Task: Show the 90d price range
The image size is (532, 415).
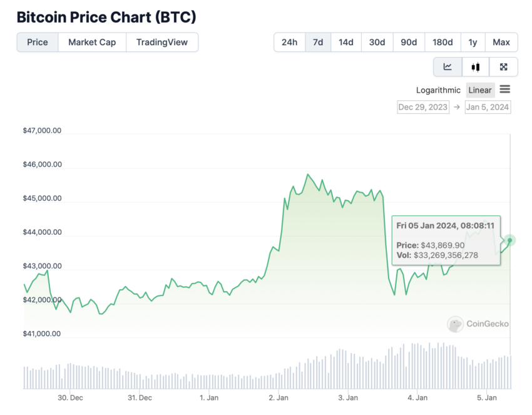Action: [x=409, y=43]
